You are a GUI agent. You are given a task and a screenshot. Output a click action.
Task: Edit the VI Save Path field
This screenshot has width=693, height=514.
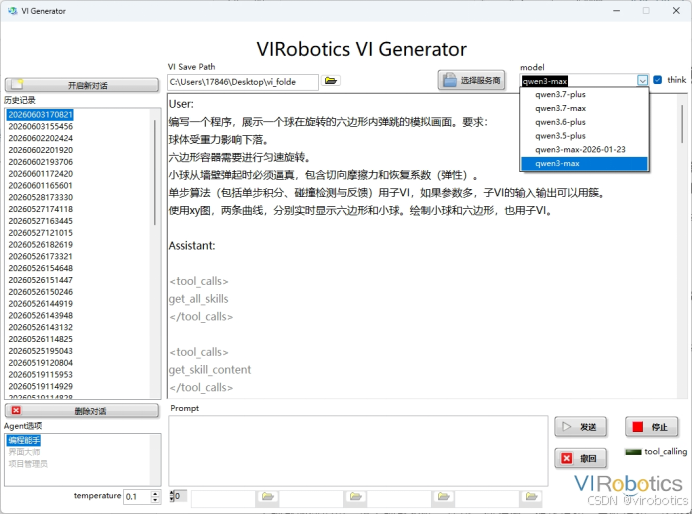243,82
